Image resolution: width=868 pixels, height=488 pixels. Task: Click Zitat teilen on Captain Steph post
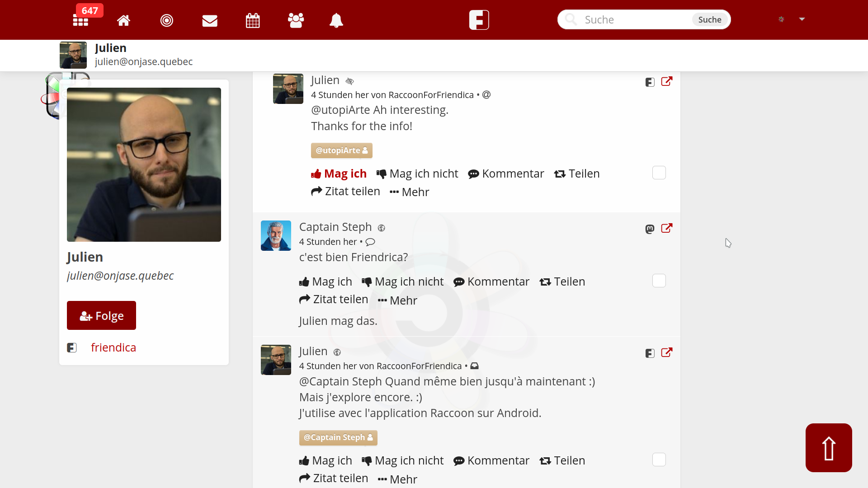(x=334, y=299)
